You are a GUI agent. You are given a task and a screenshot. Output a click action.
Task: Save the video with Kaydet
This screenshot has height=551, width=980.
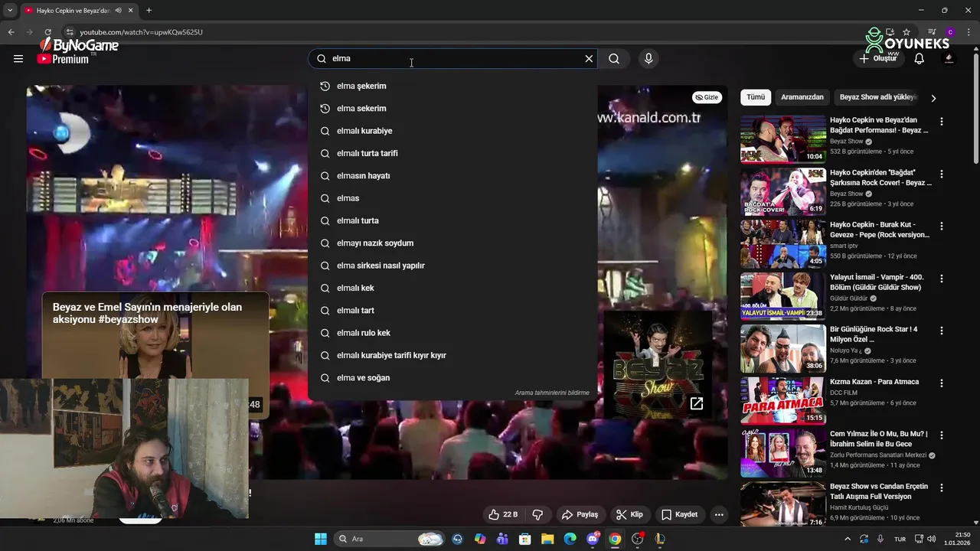680,514
